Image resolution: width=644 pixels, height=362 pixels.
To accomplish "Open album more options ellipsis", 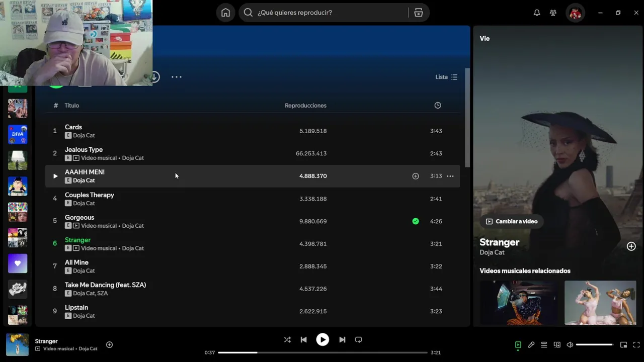I will (176, 77).
